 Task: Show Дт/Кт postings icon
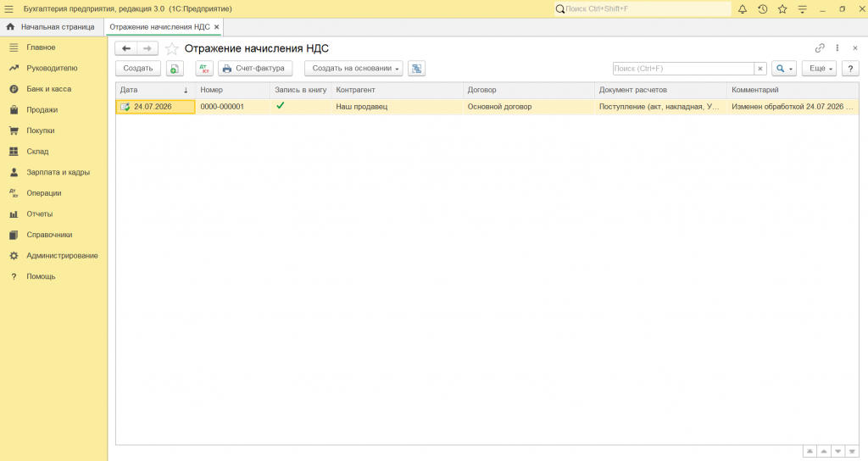(204, 69)
